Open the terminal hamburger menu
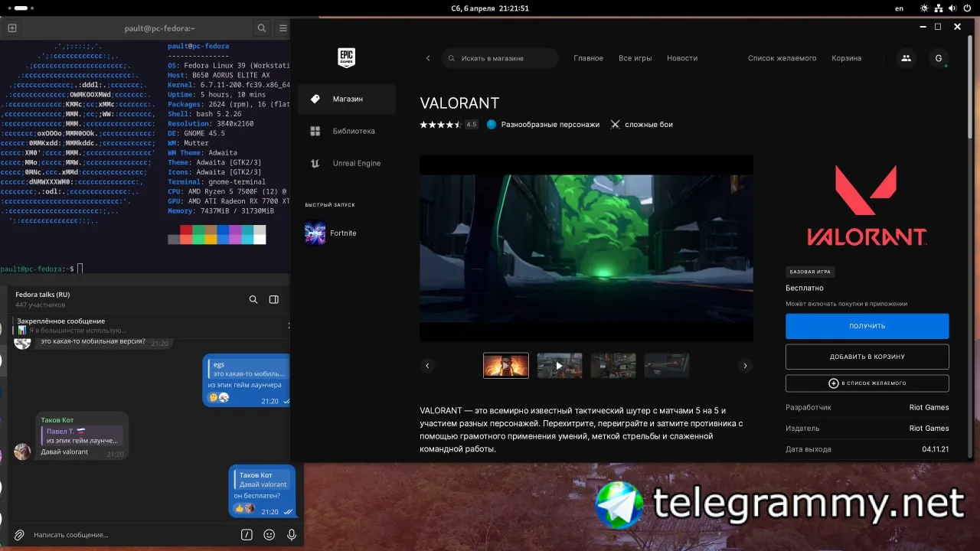 tap(283, 28)
